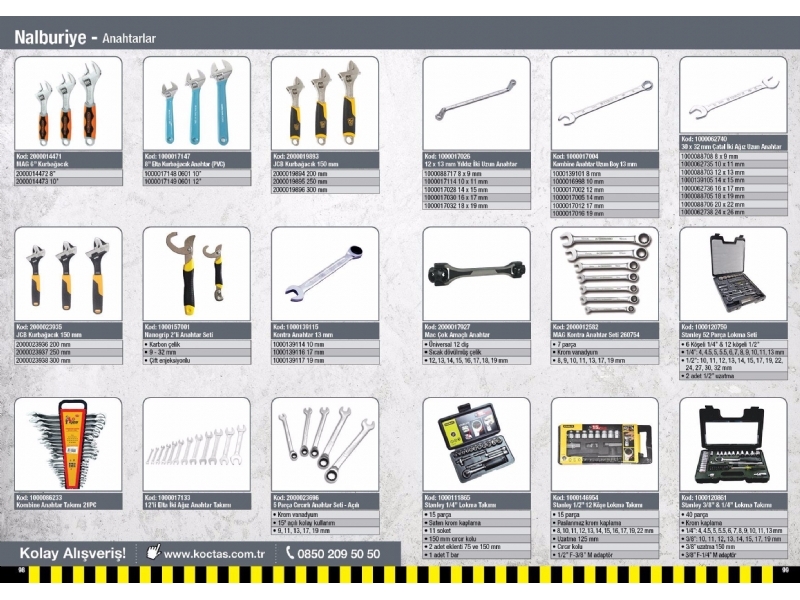
Task: Open the www.koctas.com.tr website link
Action: coord(213,553)
